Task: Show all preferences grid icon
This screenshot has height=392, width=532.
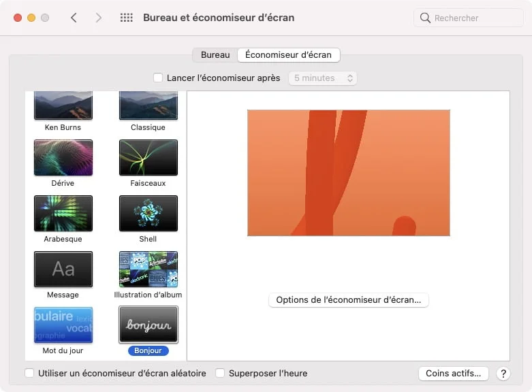Action: tap(127, 18)
